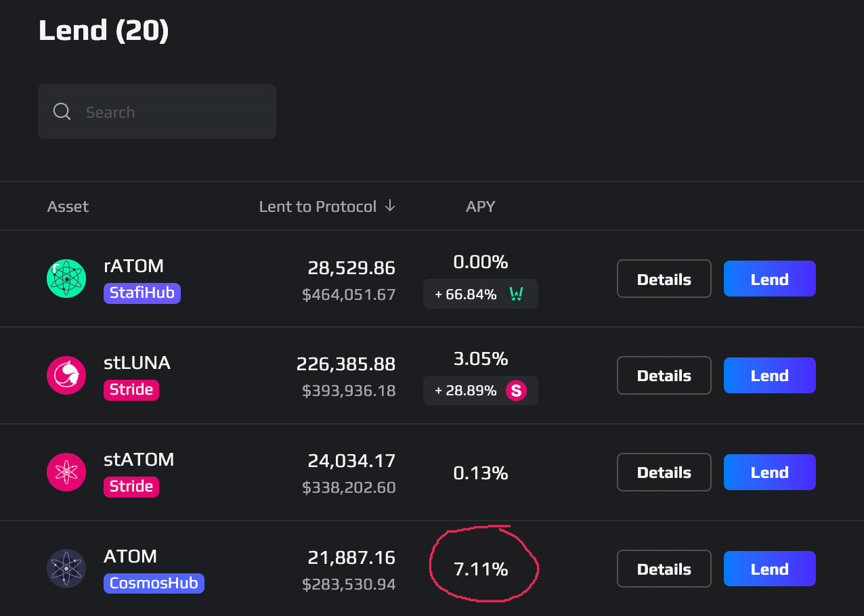864x616 pixels.
Task: Click pink Stride reward icon beside +28.89%
Action: [517, 391]
